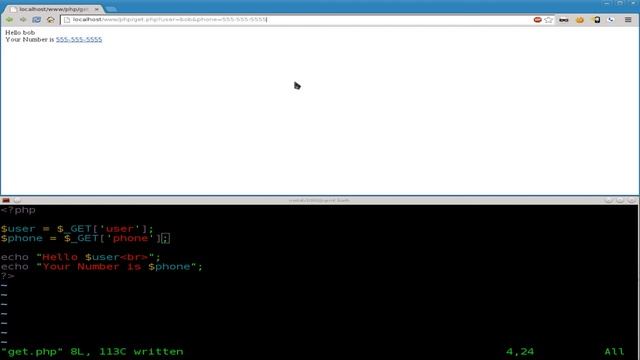Minimize the terminal window
Image resolution: width=640 pixels, height=360 pixels.
click(609, 200)
